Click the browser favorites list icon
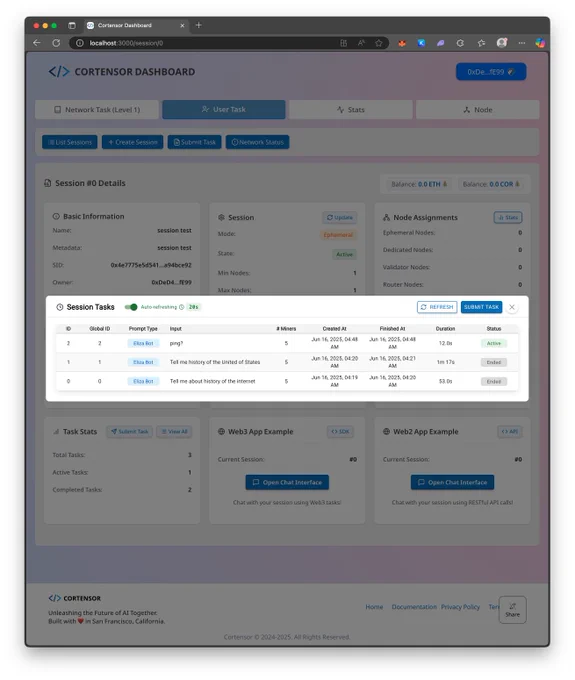This screenshot has width=575, height=680. (481, 43)
